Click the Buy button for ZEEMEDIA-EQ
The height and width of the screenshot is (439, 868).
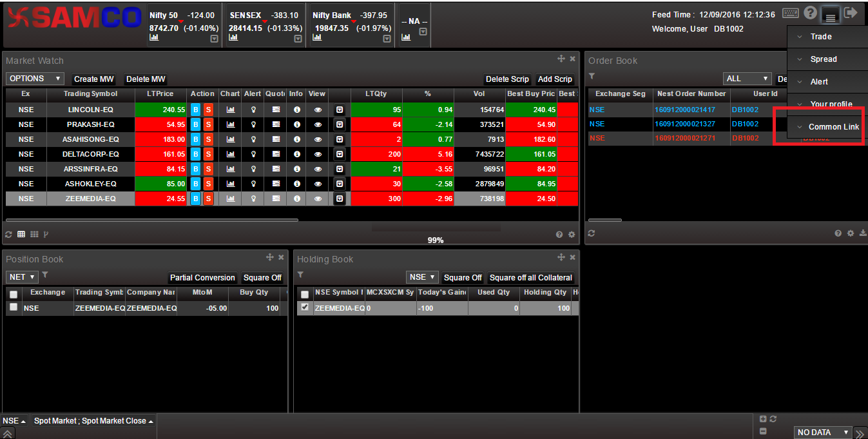pos(196,199)
